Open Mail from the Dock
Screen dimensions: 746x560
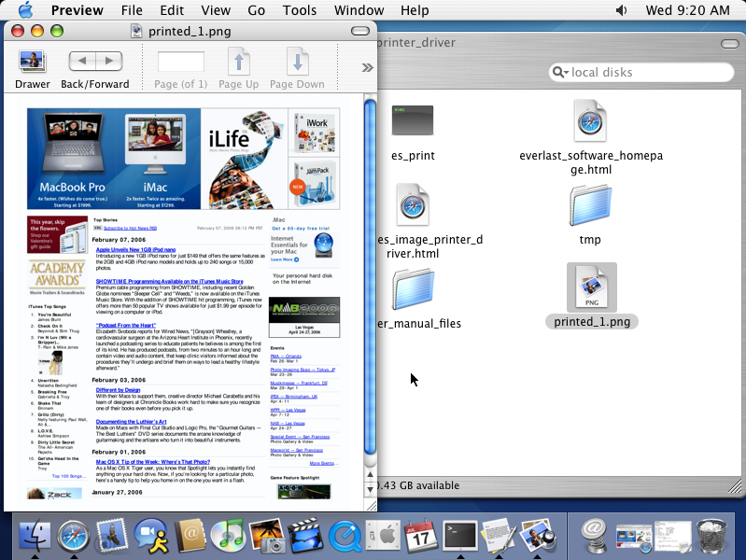[x=112, y=535]
